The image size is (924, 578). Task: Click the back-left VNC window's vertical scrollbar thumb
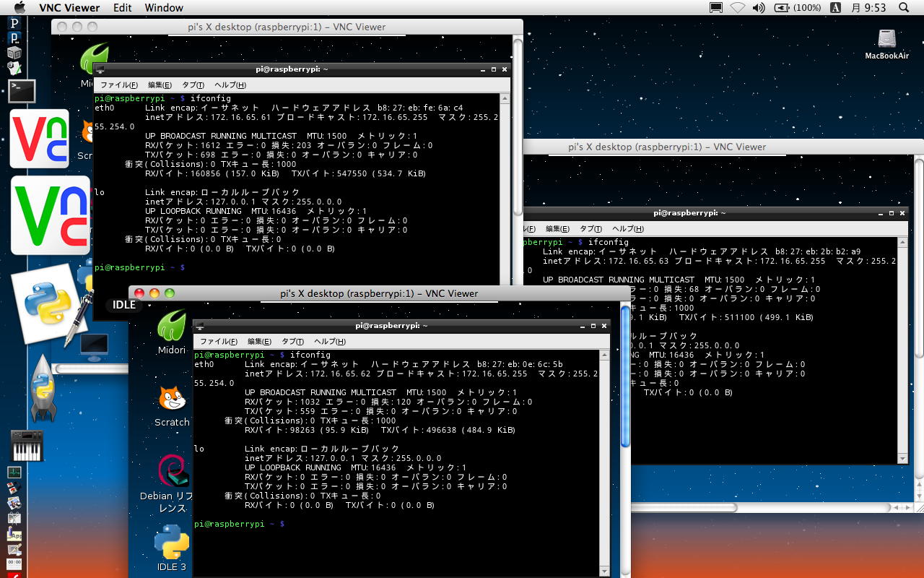tap(518, 126)
